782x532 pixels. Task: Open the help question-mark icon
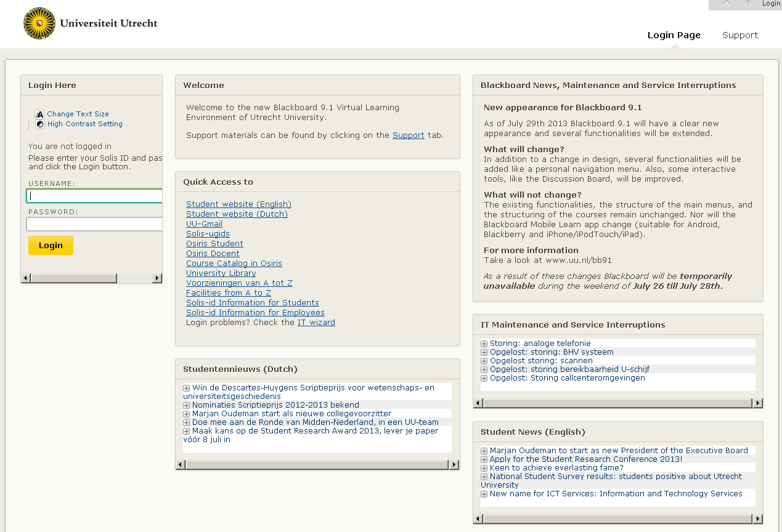(x=748, y=4)
